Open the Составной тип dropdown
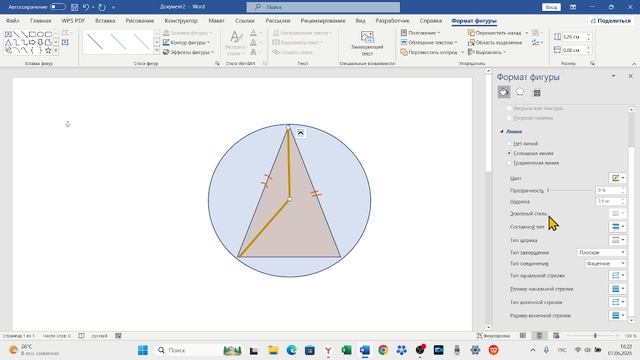Screen dimensions: 640x360 pyautogui.click(x=617, y=227)
